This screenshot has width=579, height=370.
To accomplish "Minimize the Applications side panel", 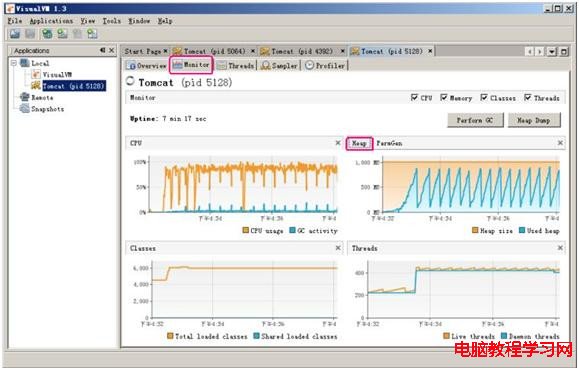I will tap(103, 50).
